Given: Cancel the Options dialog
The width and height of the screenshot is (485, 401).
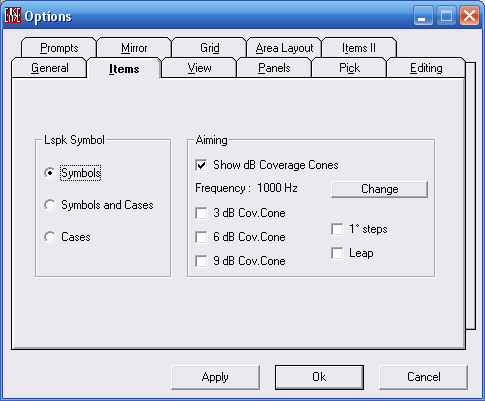Looking at the screenshot, I should point(424,377).
